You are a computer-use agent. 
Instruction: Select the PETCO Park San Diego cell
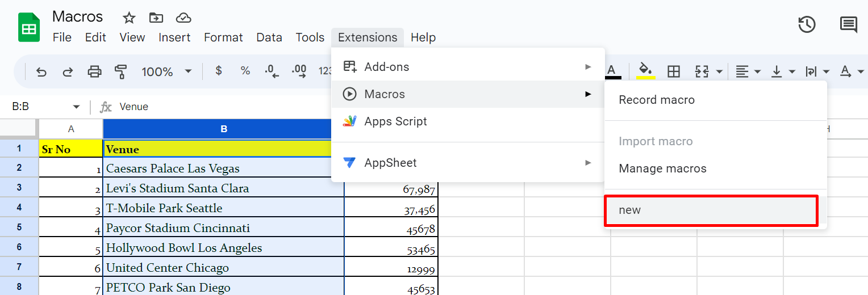[224, 287]
